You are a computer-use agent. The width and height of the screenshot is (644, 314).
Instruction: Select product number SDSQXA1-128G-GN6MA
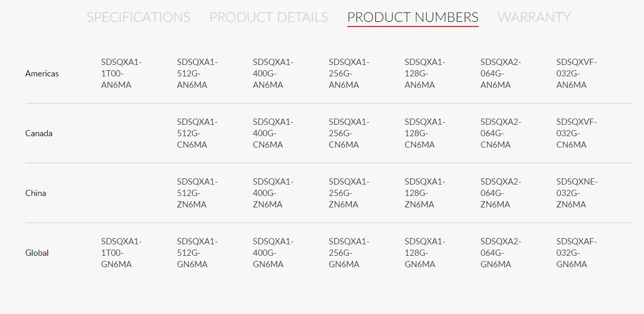[425, 253]
